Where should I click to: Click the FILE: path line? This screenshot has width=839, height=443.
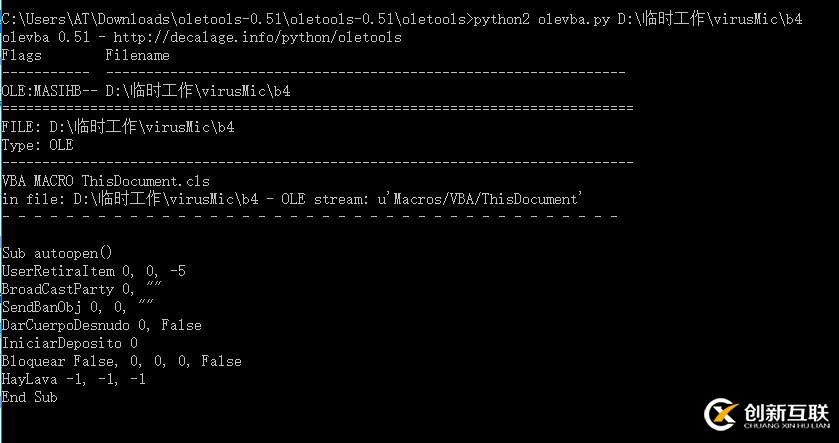[x=118, y=127]
